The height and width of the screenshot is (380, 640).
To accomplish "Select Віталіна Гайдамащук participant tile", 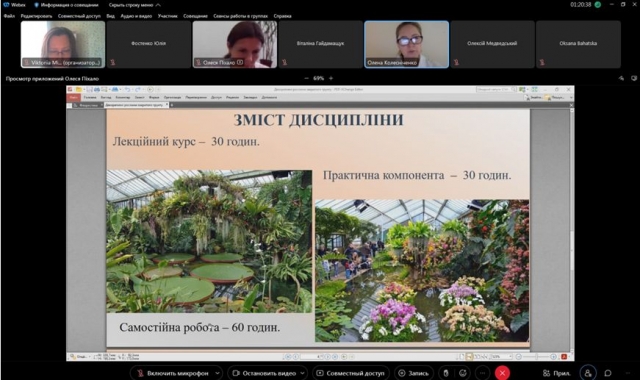I will click(x=320, y=44).
